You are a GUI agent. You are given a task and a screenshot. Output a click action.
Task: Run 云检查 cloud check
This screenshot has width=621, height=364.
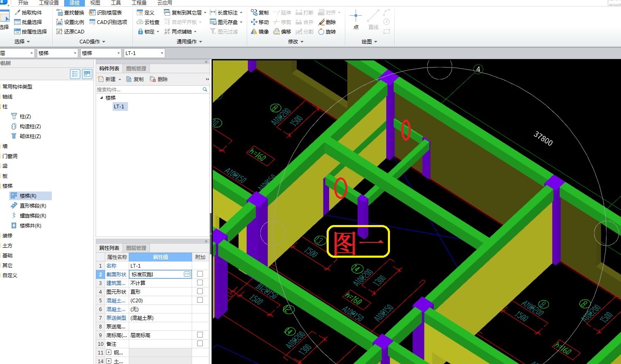click(148, 22)
